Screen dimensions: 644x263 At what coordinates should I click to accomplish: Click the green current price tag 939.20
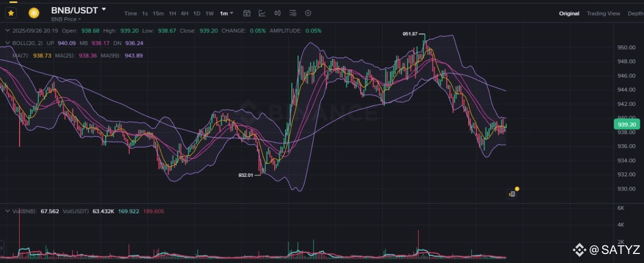626,124
